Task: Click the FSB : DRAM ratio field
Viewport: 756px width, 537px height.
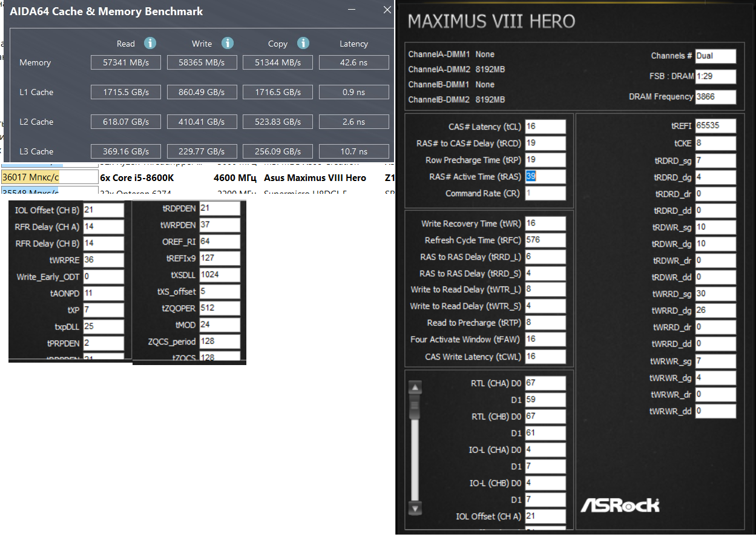Action: click(x=715, y=76)
